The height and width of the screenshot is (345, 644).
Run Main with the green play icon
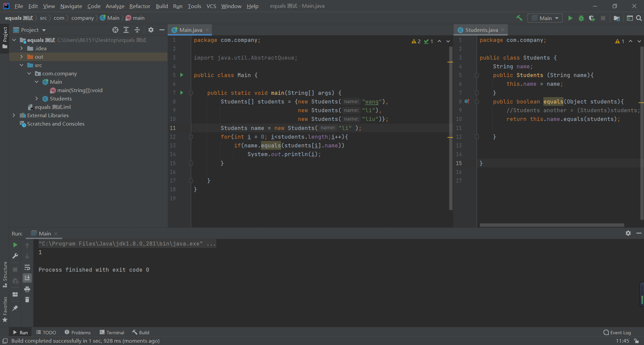[x=570, y=18]
